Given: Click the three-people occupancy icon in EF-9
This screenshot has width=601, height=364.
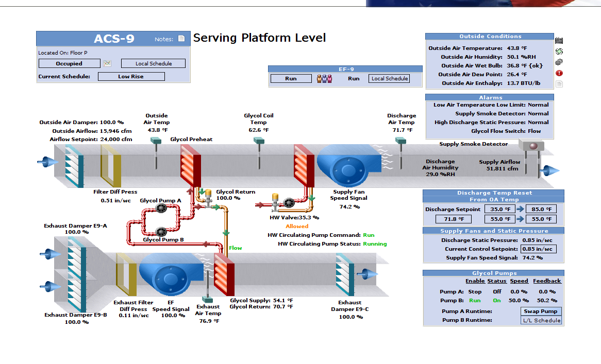Looking at the screenshot, I should [x=324, y=79].
